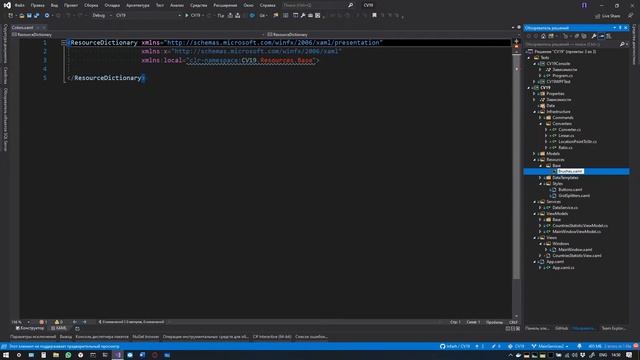Click the Save All toolbar icon

[x=37, y=16]
